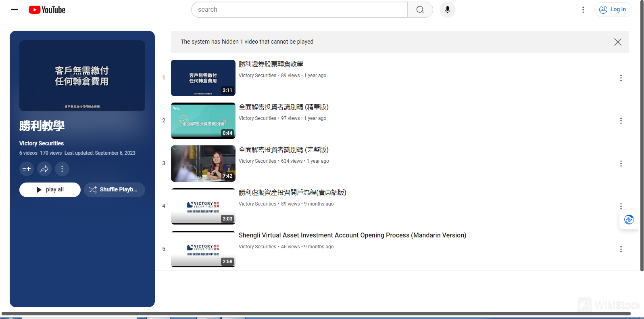Open action menu for video 1
The width and height of the screenshot is (644, 319).
[x=621, y=78]
